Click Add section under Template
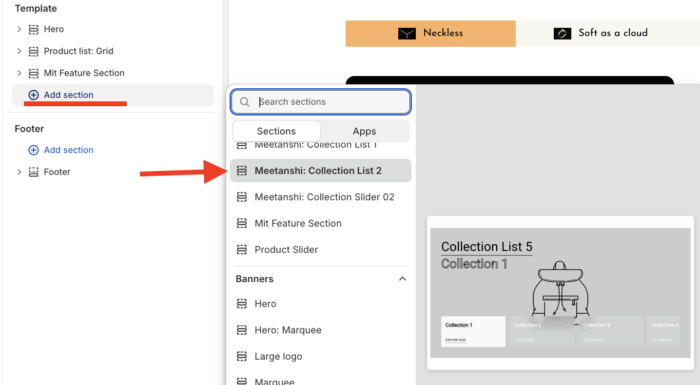Viewport: 700px width, 385px height. tap(112, 95)
